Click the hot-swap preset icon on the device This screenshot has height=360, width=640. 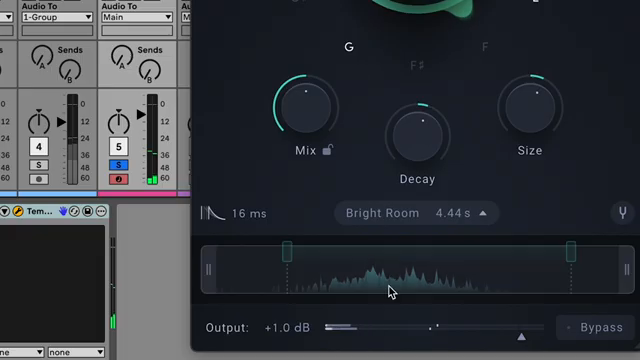(74, 211)
